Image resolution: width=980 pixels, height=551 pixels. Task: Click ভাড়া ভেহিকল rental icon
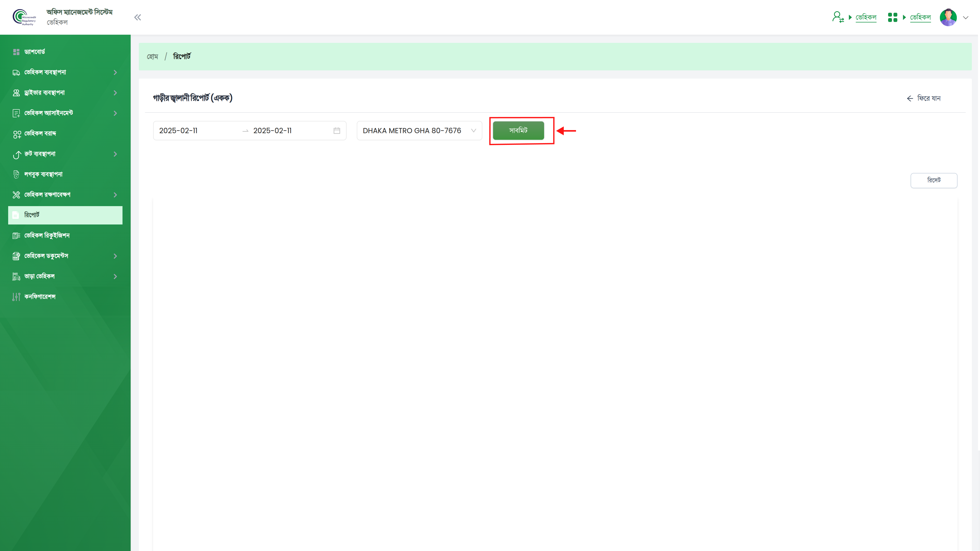coord(16,277)
